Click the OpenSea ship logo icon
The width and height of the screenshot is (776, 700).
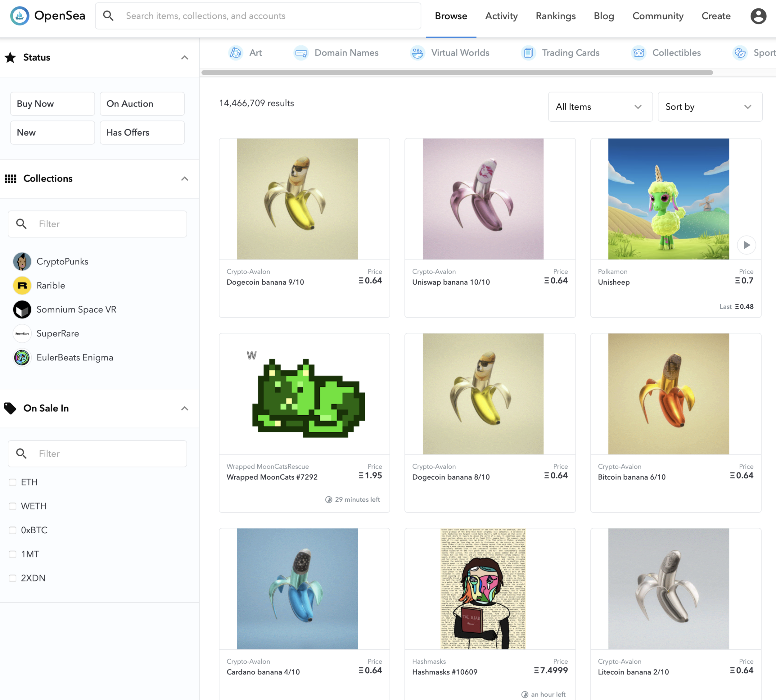tap(20, 16)
